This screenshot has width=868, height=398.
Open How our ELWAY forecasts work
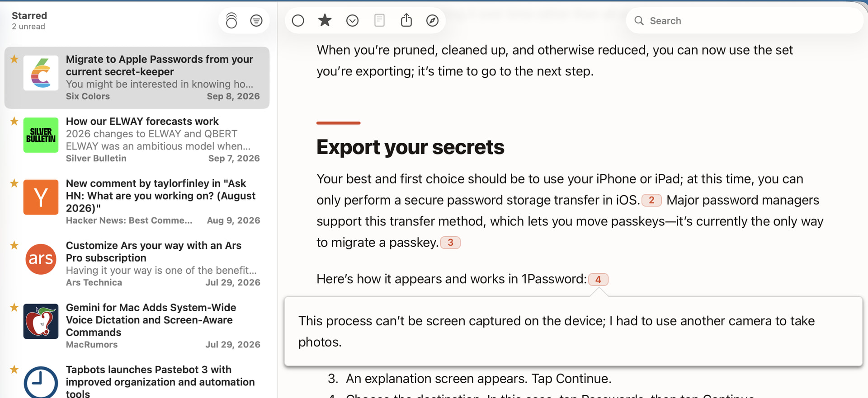137,140
